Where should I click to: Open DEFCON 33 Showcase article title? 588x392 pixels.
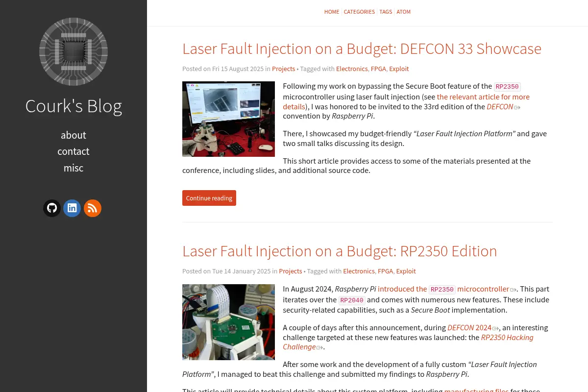tap(362, 49)
